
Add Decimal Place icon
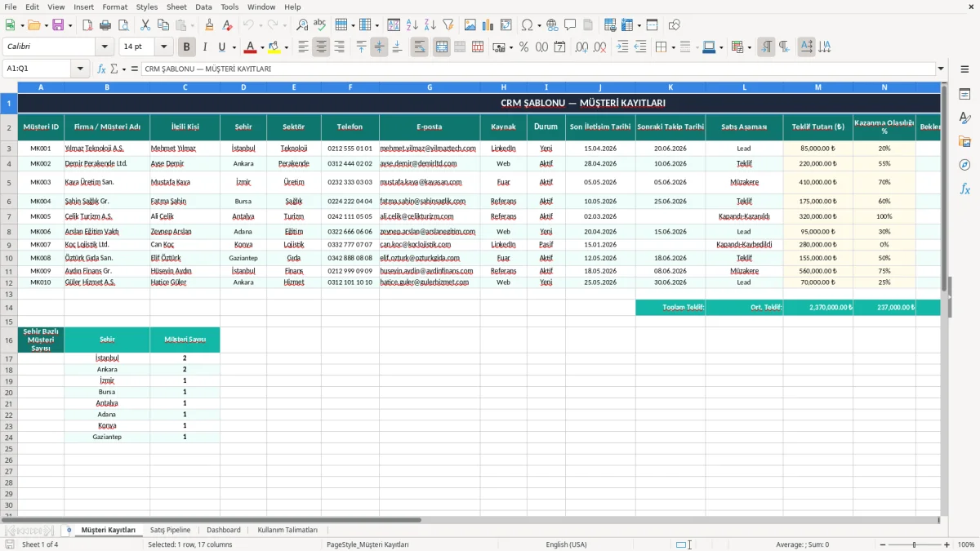582,47
